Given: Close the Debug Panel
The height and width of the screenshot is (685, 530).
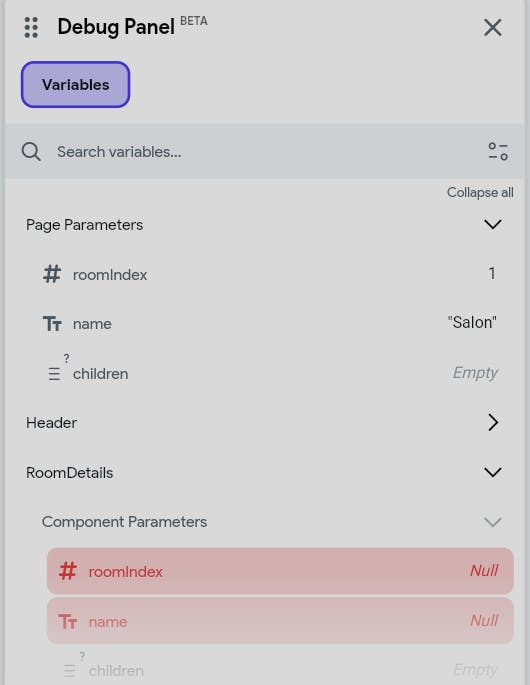Looking at the screenshot, I should coord(492,28).
